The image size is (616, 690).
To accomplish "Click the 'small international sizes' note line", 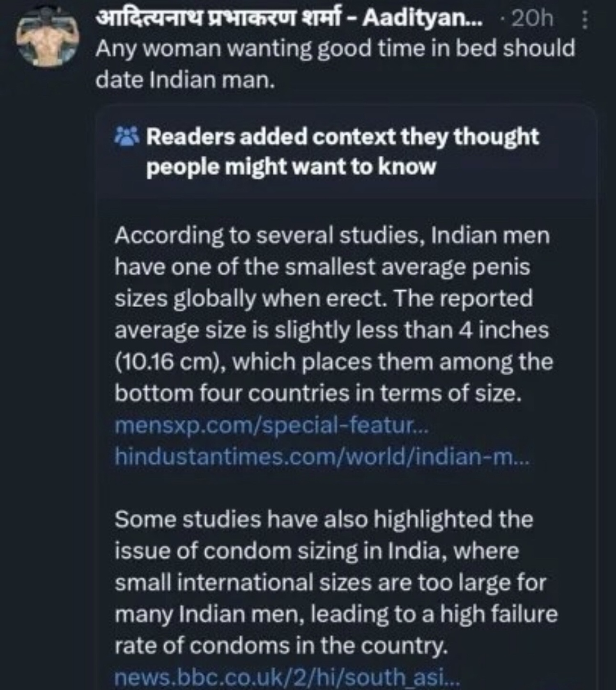I will point(330,582).
